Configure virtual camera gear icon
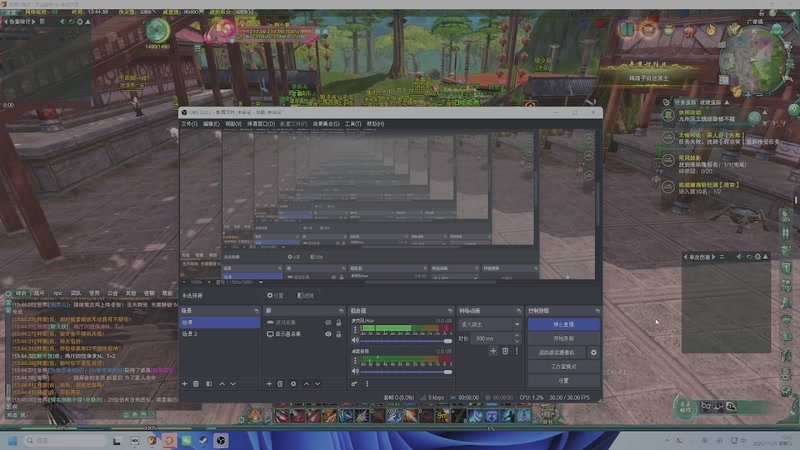This screenshot has width=800, height=450. (x=593, y=353)
